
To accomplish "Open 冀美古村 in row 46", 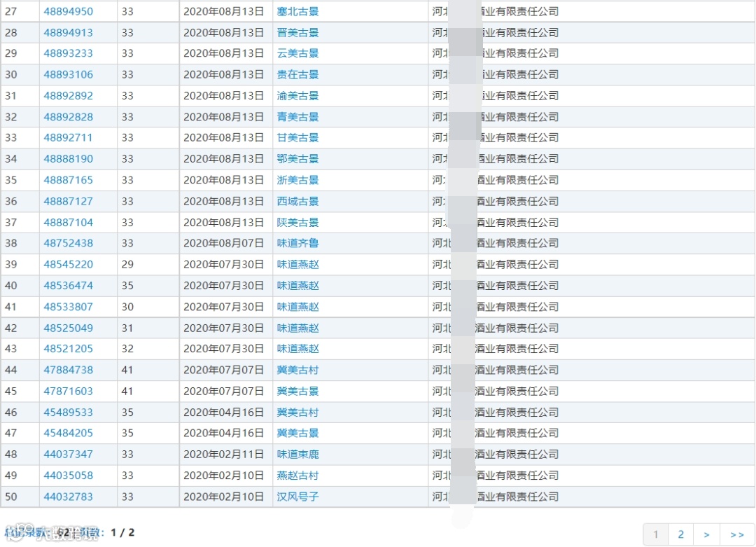I will [x=297, y=413].
